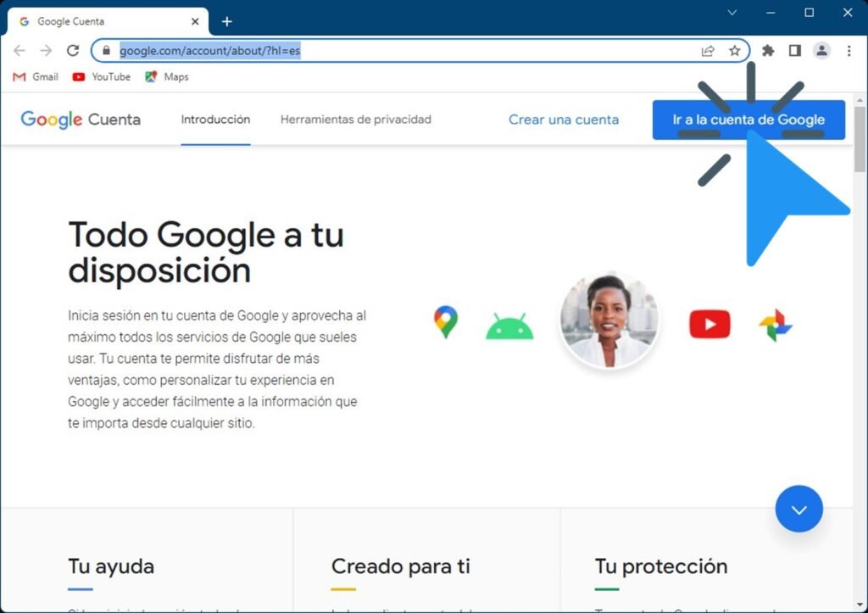This screenshot has width=868, height=613.
Task: Click the vertical scrollbar thumb
Action: click(860, 140)
